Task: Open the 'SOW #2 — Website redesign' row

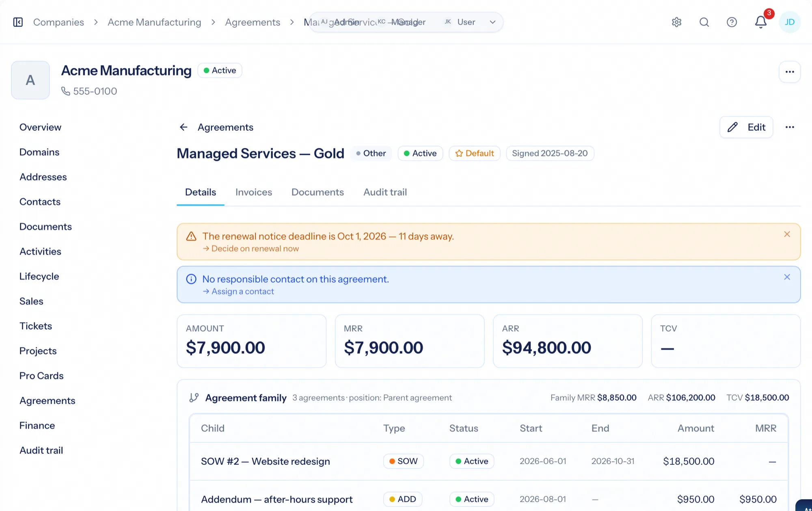Action: coord(489,461)
